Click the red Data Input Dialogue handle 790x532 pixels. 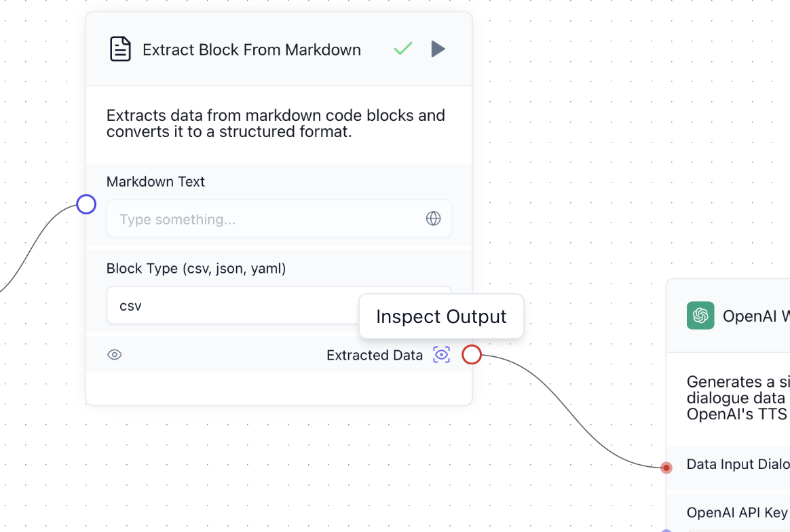pyautogui.click(x=666, y=468)
